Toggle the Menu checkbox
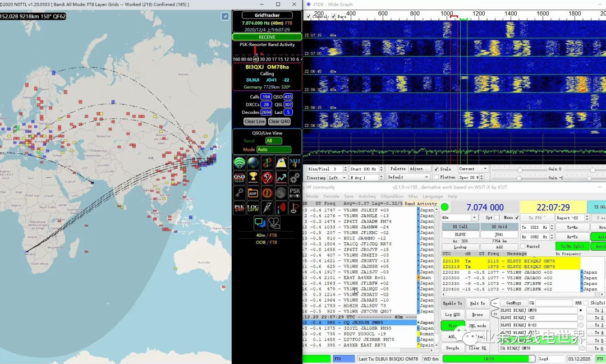606x364 pixels. point(517,218)
